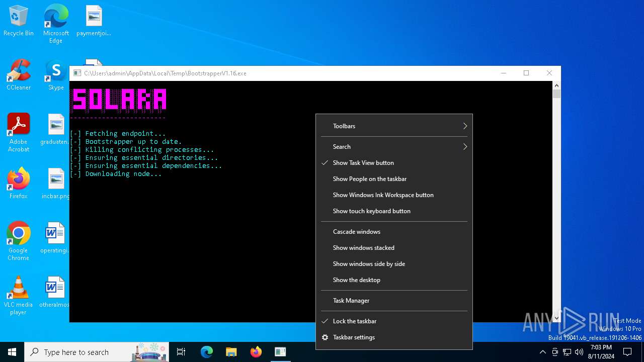Open File Explorer from the taskbar
This screenshot has width=644, height=362.
[231, 352]
